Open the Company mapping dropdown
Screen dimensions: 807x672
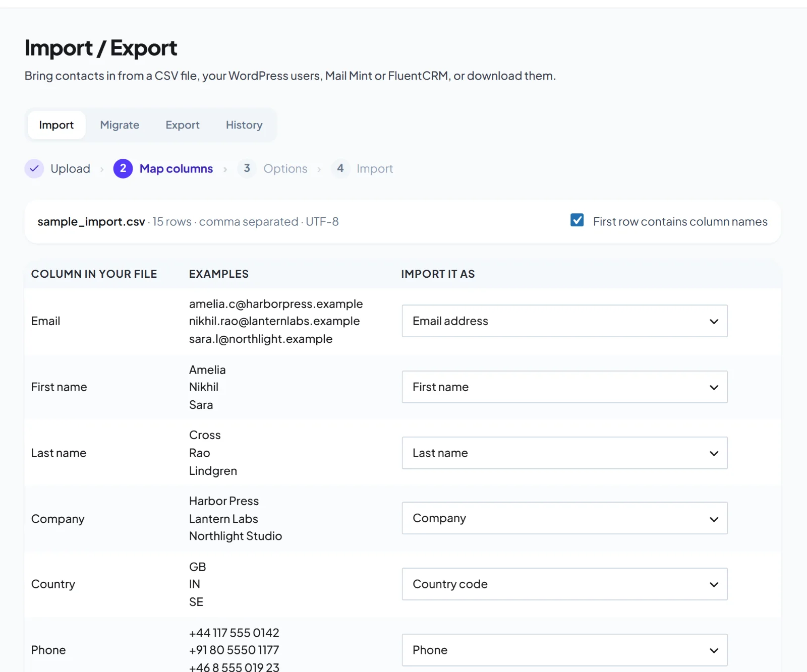[x=564, y=518]
